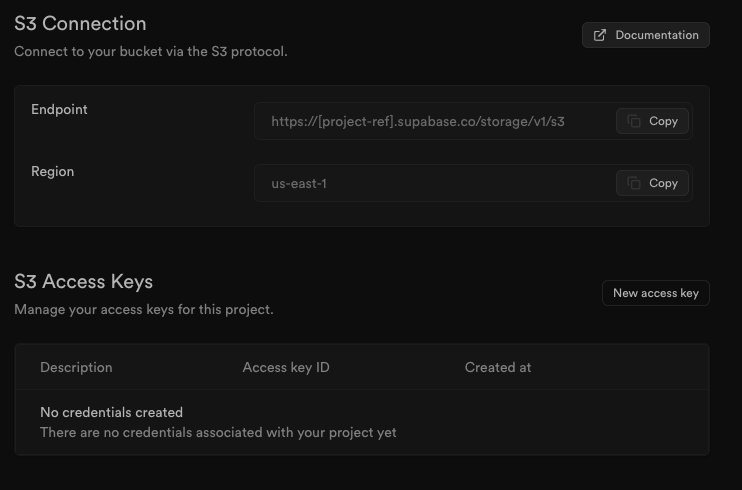
Task: Select the Endpoint URL text field
Action: pos(418,122)
